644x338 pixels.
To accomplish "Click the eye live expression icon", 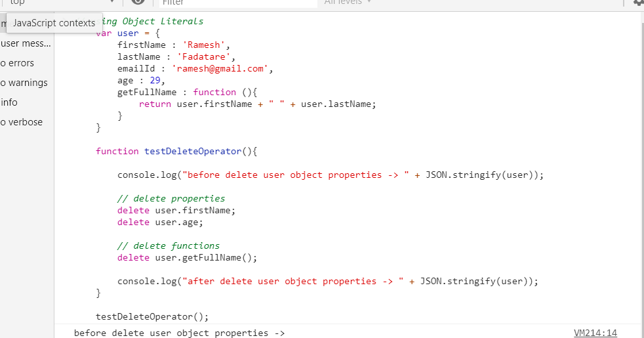I will coord(138,1).
